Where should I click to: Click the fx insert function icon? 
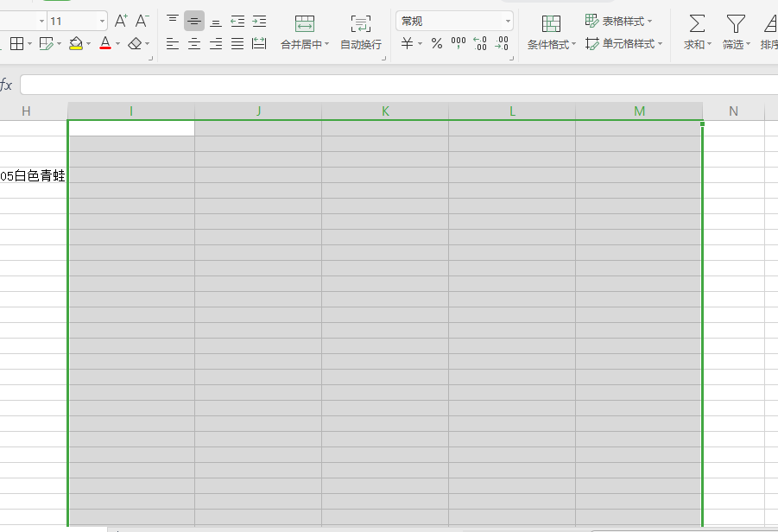(6, 85)
